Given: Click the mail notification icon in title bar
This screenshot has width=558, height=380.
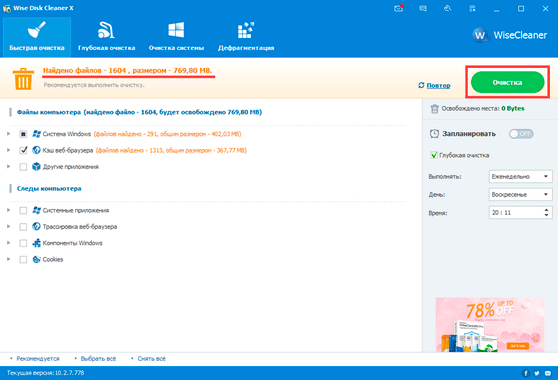Looking at the screenshot, I should [x=399, y=8].
